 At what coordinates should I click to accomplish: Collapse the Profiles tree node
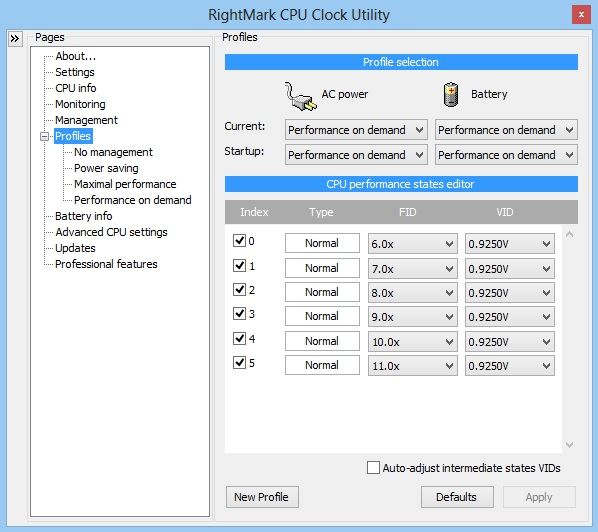pos(45,136)
